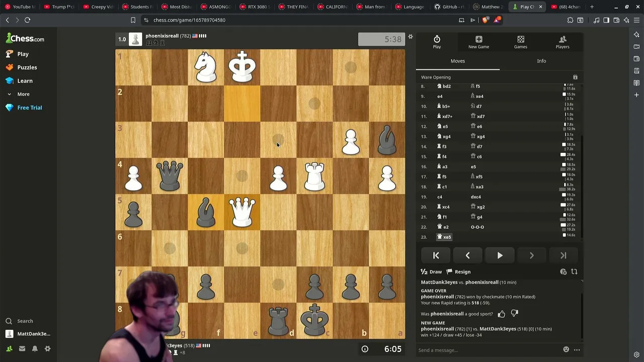Open the browser hamburger menu
Viewport: 644px width, 362px height.
(636, 20)
